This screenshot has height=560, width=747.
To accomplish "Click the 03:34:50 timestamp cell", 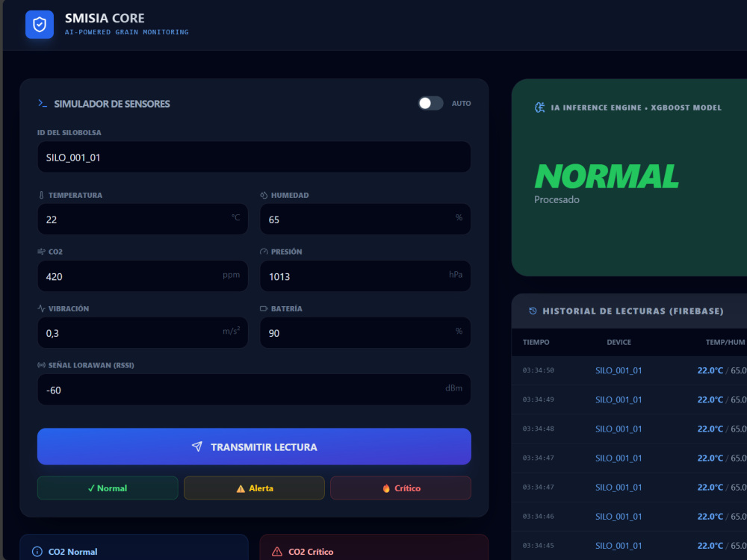I will pyautogui.click(x=539, y=370).
